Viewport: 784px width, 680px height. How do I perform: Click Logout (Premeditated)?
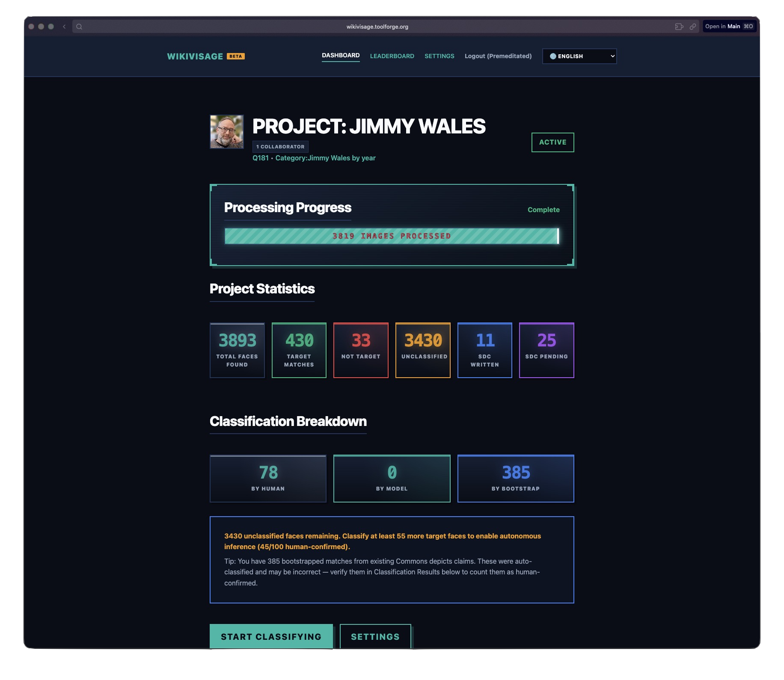tap(498, 56)
